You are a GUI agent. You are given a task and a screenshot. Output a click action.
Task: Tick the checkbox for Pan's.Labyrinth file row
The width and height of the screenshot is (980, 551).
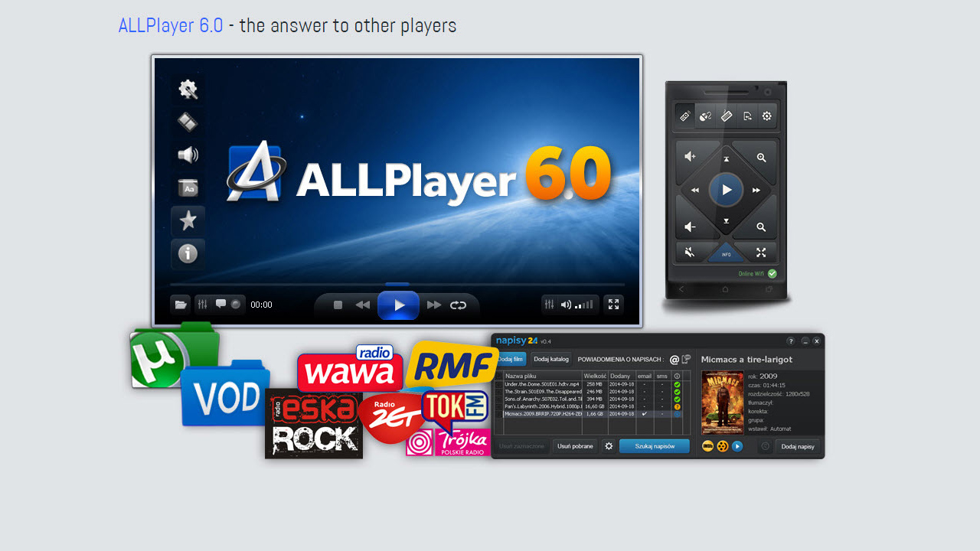(499, 406)
